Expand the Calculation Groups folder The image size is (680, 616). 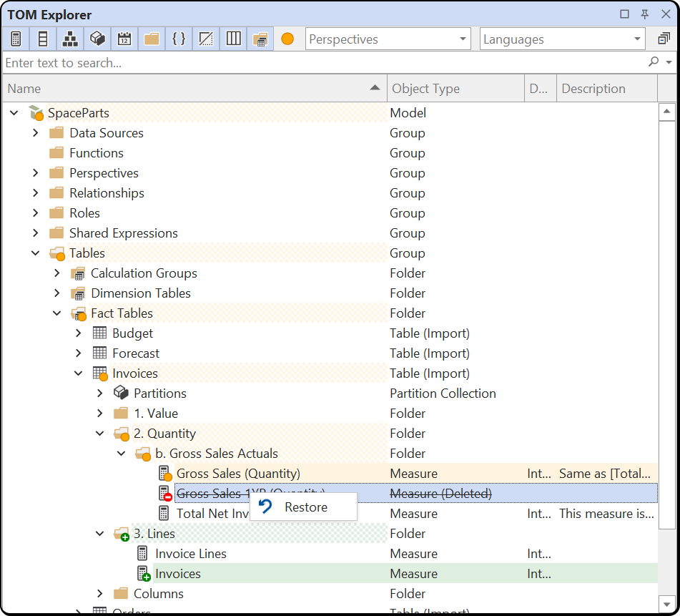pyautogui.click(x=56, y=273)
